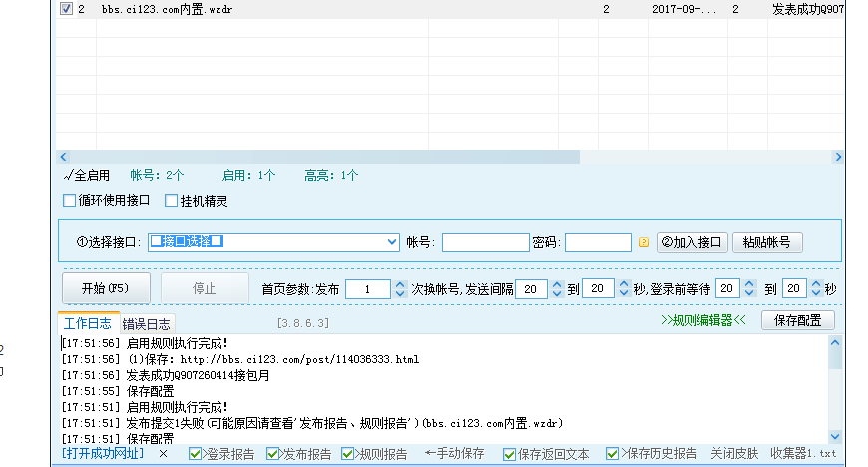
Task: Click the table's scroll left arrow
Action: click(x=63, y=157)
